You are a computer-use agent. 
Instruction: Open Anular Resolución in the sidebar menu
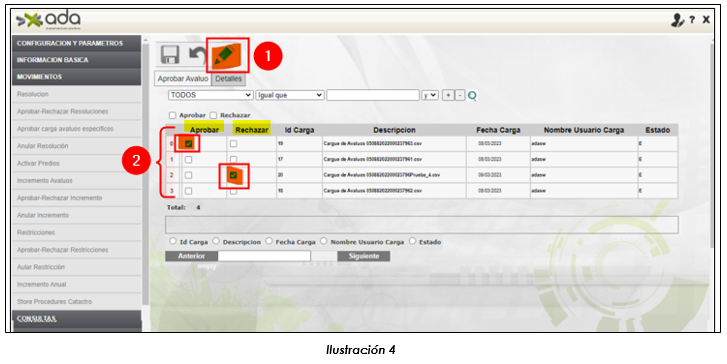point(43,146)
